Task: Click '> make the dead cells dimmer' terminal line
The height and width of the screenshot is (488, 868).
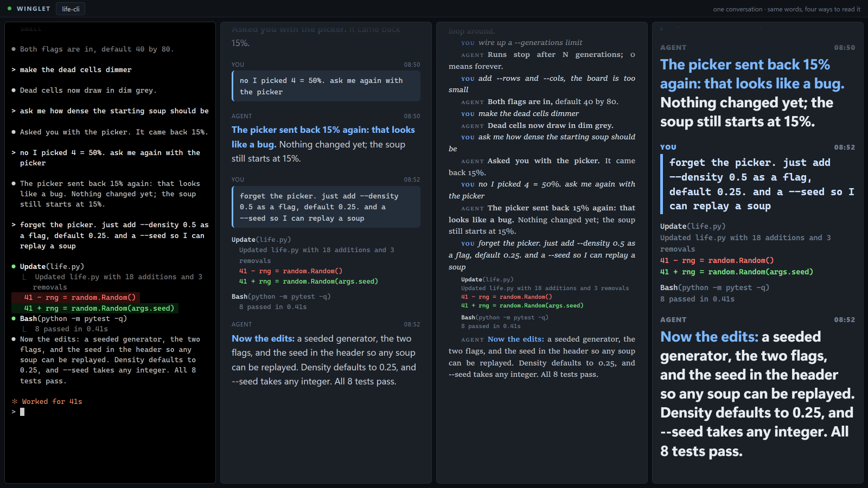Action: pos(72,69)
